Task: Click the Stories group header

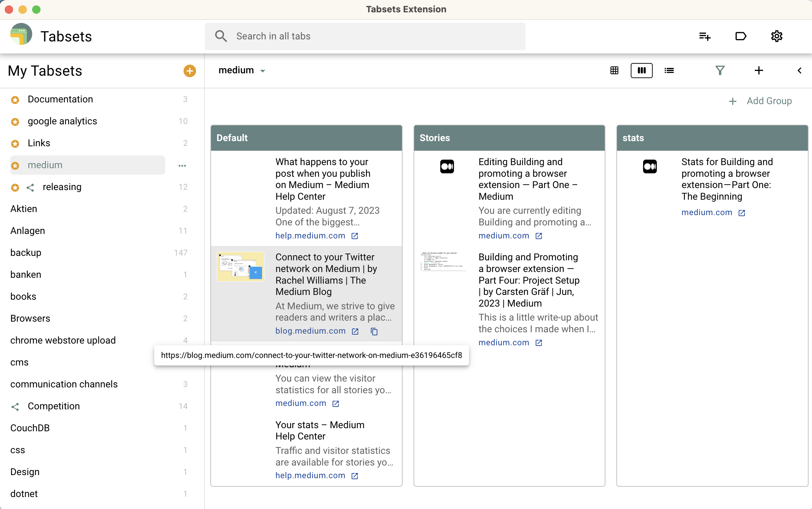Action: [509, 138]
